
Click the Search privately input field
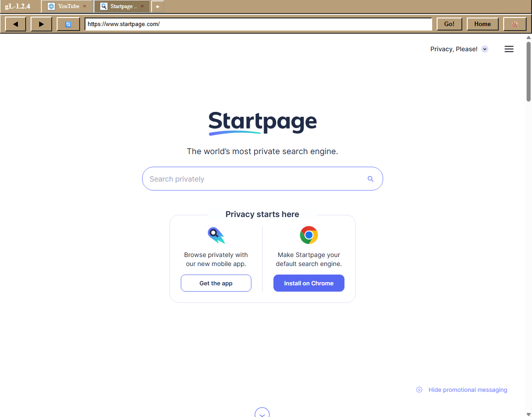pos(262,179)
